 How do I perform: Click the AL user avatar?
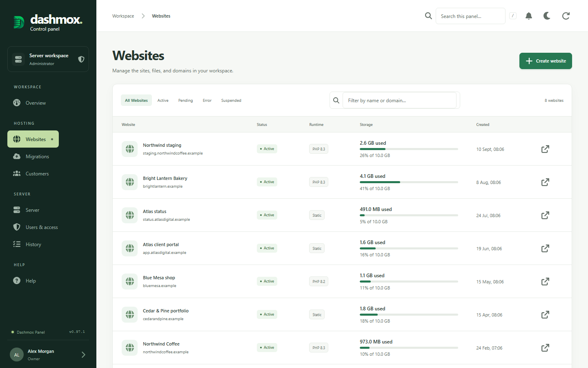point(17,355)
